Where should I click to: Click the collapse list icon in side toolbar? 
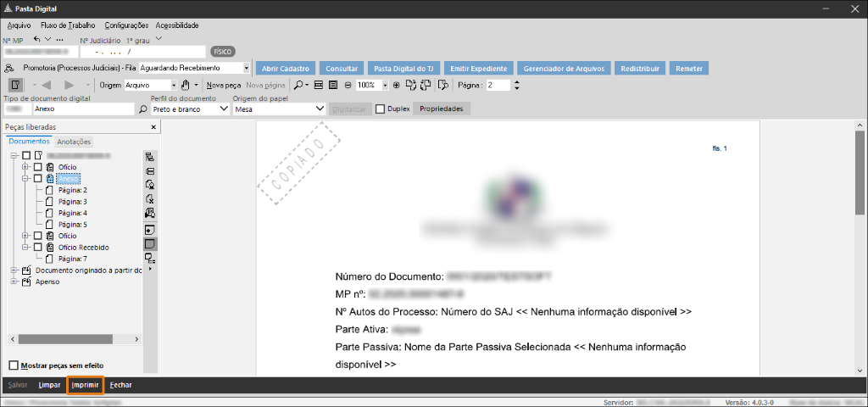(x=149, y=171)
